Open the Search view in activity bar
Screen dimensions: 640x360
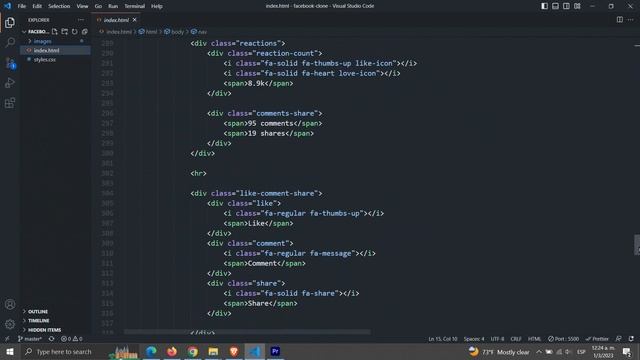[10, 42]
